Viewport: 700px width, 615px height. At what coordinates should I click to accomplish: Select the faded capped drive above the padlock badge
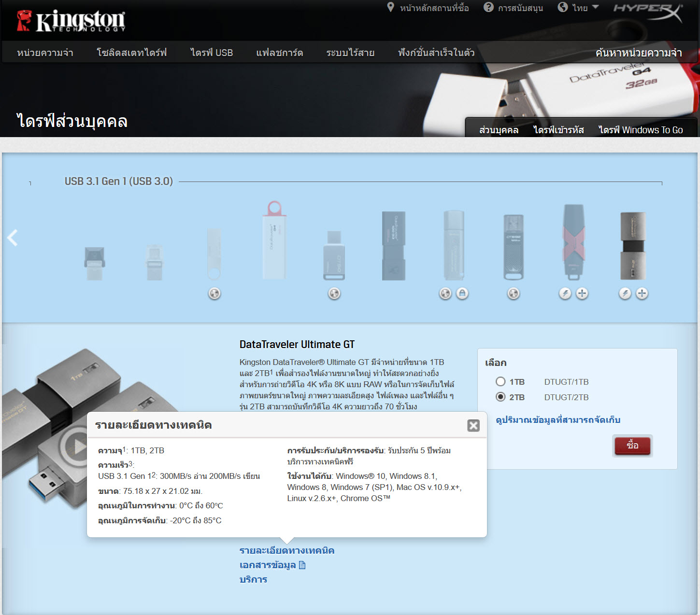point(454,245)
